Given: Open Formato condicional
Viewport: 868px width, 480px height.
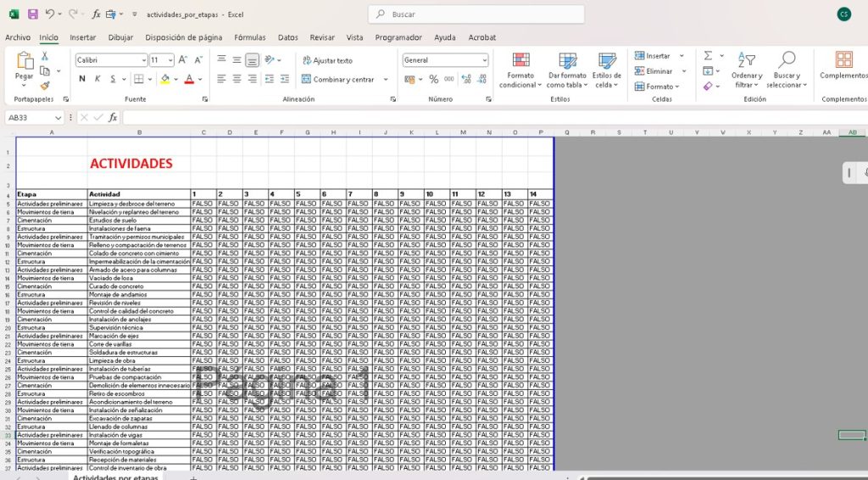Looking at the screenshot, I should (520, 70).
